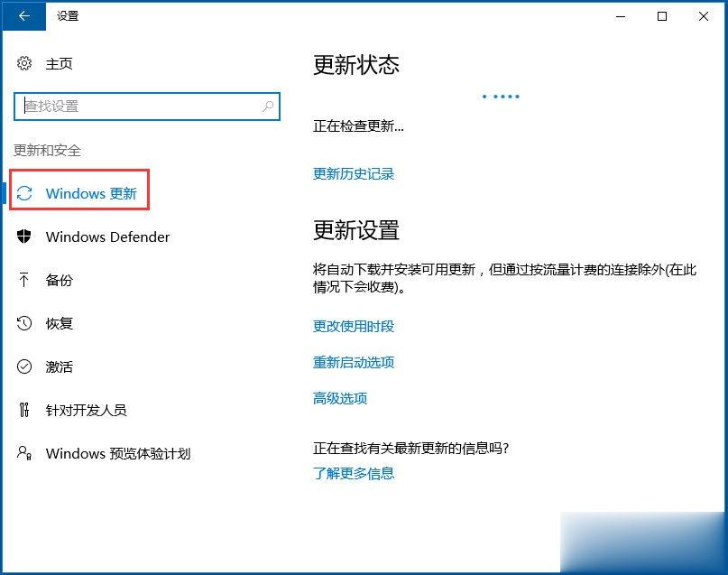Image resolution: width=728 pixels, height=575 pixels.
Task: Close the 设置 window
Action: 704,17
